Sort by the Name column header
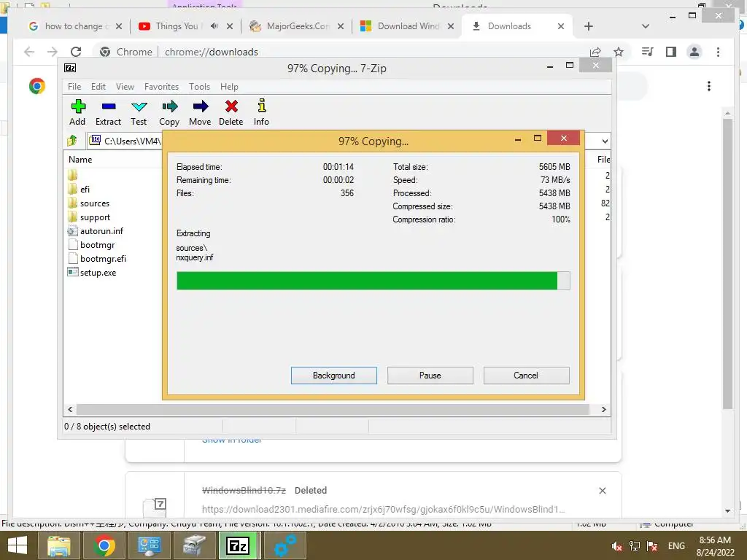This screenshot has width=747, height=560. (80, 160)
